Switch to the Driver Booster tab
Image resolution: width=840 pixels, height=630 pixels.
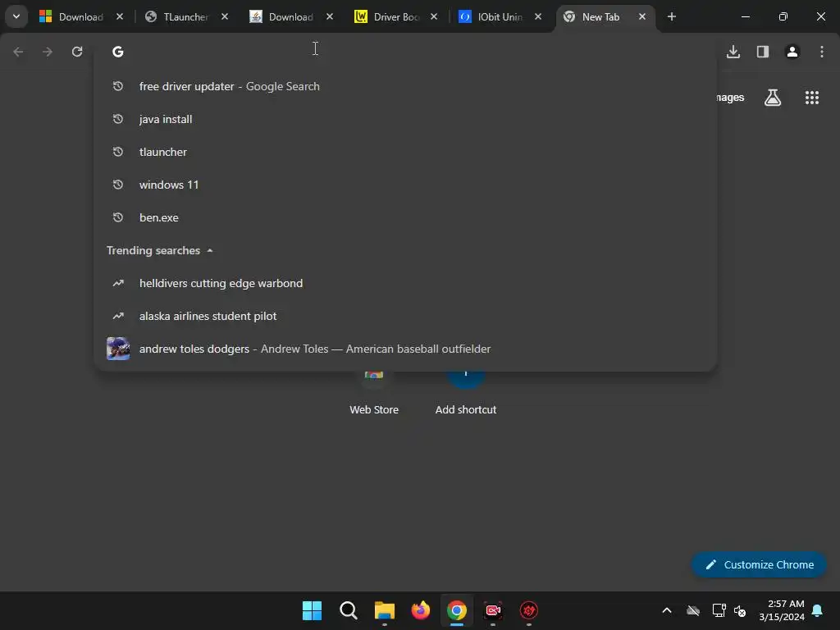395,16
